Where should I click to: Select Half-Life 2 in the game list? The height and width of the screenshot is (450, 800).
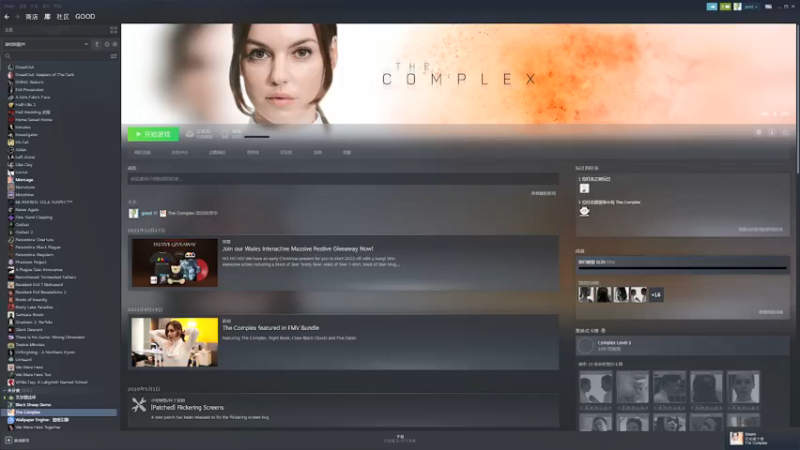click(26, 105)
